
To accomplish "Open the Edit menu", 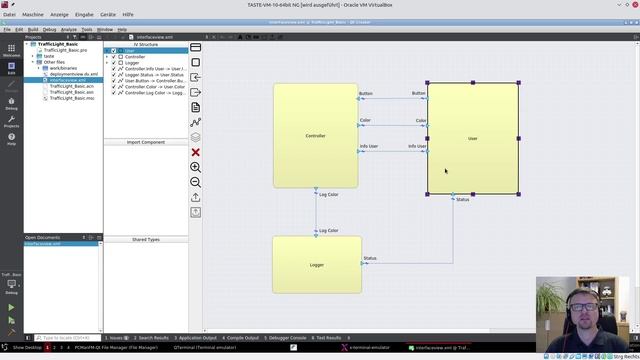I will coord(19,30).
